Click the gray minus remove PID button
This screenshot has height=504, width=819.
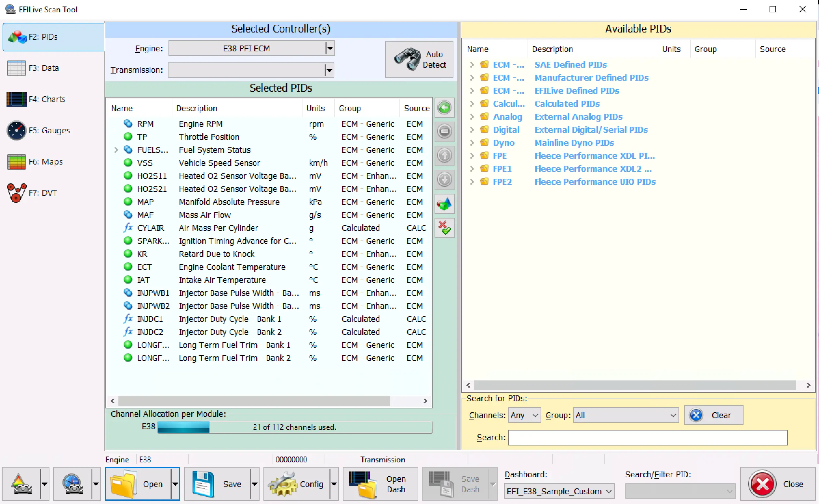click(444, 131)
